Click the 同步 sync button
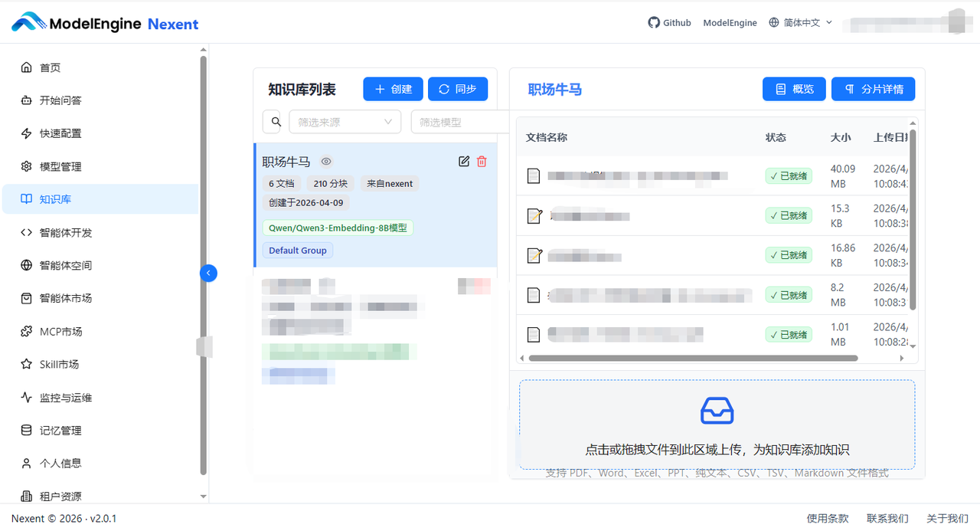 [458, 89]
